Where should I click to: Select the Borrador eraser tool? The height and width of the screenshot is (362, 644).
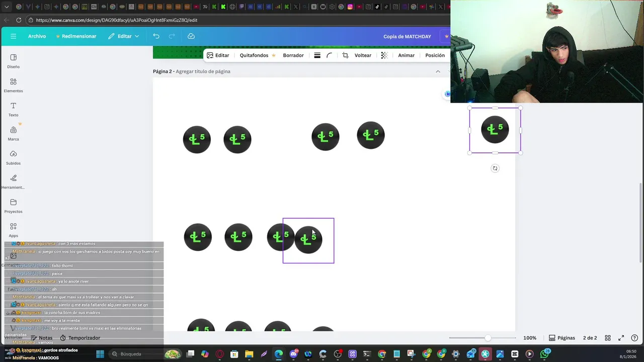point(293,55)
